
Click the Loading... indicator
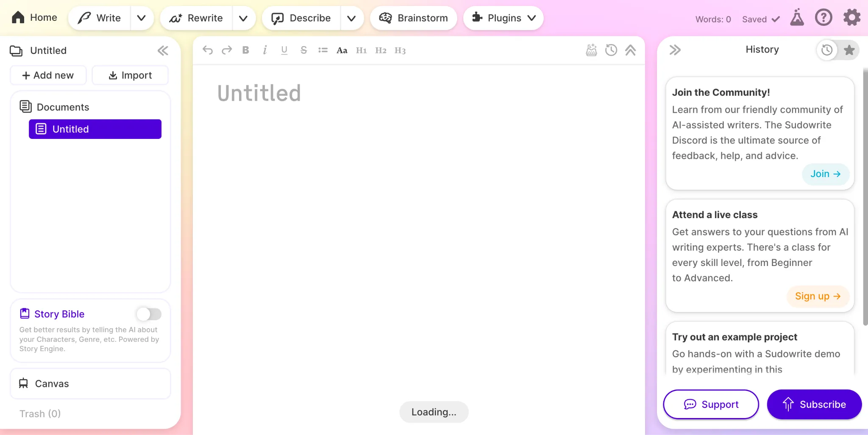point(434,412)
